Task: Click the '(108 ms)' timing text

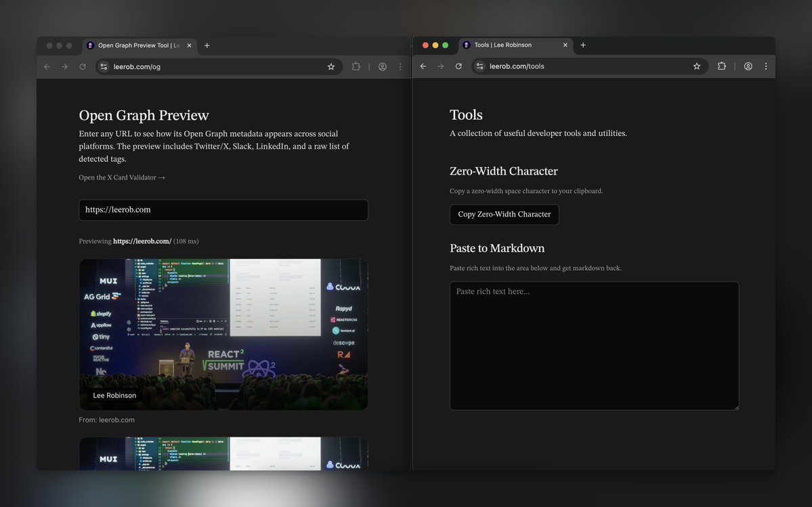Action: tap(186, 241)
